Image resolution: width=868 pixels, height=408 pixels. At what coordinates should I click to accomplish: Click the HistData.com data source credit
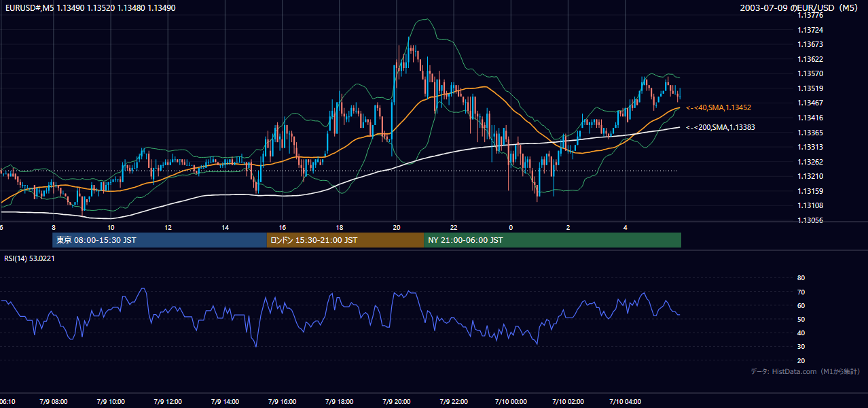coord(806,371)
